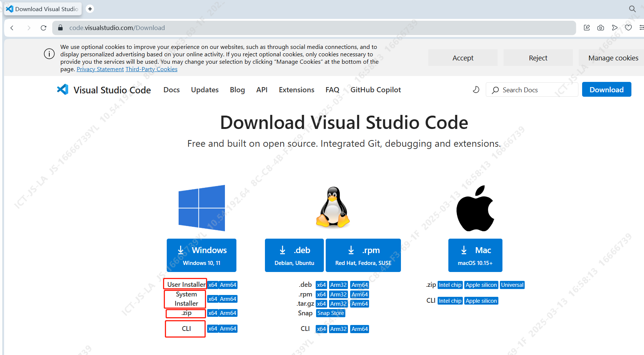Click the Apple logo image
This screenshot has width=644, height=355.
coord(475,208)
